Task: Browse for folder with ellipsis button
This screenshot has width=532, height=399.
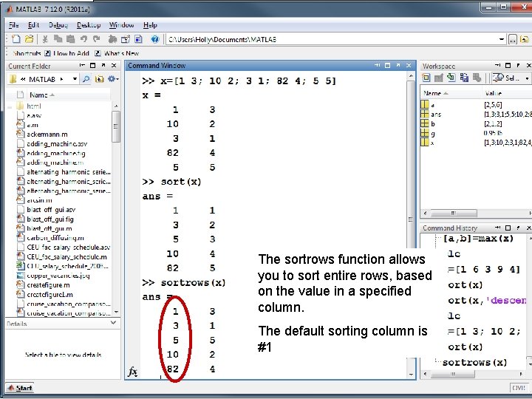Action: click(x=513, y=40)
